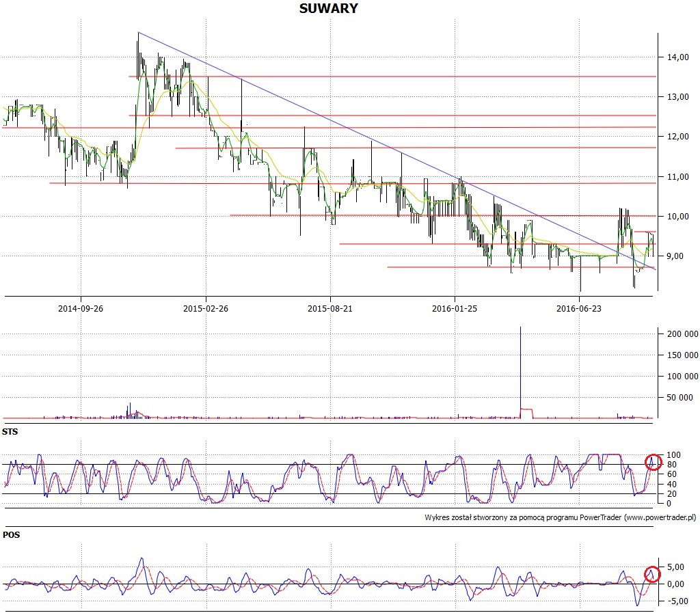Select the 10,00 price axis label

coord(677,217)
